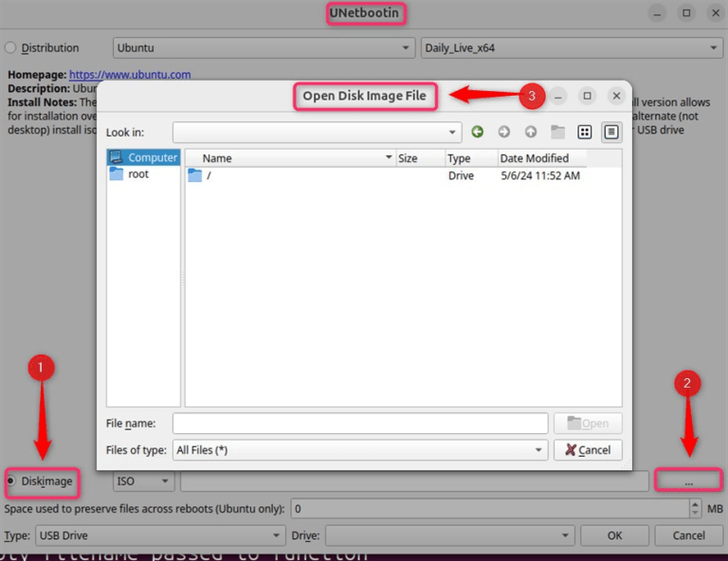This screenshot has height=561, width=728.
Task: Click the persistence space MB value field
Action: [x=490, y=509]
